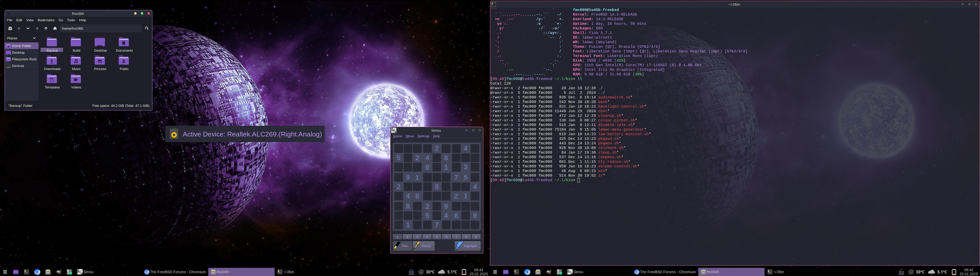Launch terminal from left panel launcher
Screen dimensions: 980x276
coord(26,272)
